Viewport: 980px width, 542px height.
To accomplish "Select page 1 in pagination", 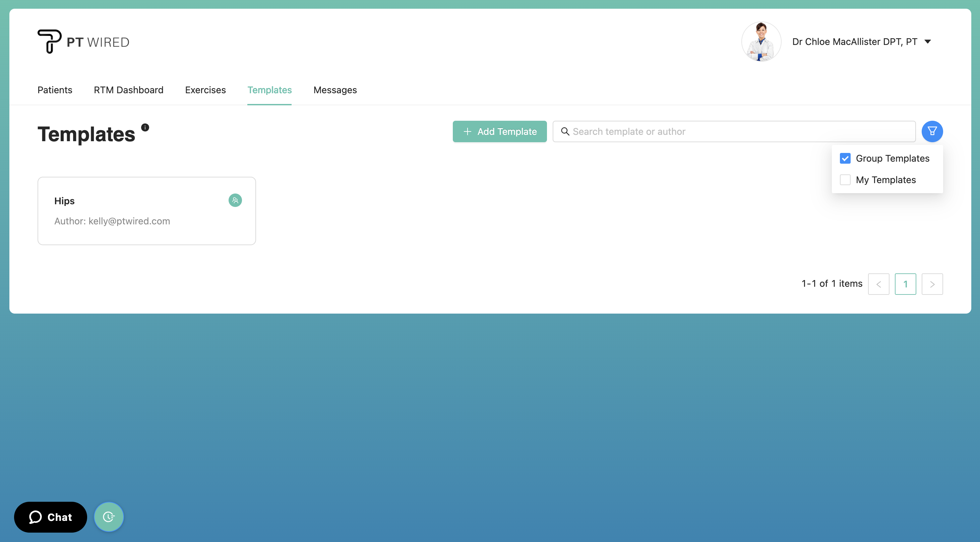I will coord(906,283).
